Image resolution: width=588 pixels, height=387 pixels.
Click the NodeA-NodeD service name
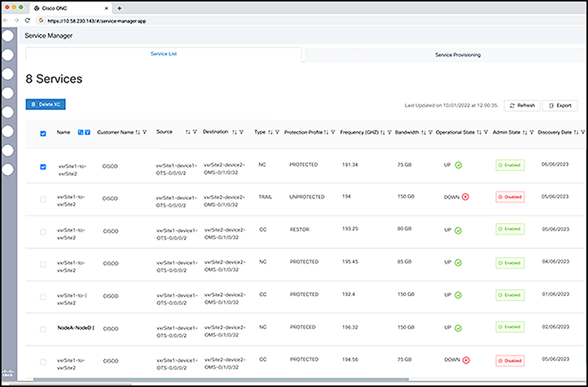[74, 328]
